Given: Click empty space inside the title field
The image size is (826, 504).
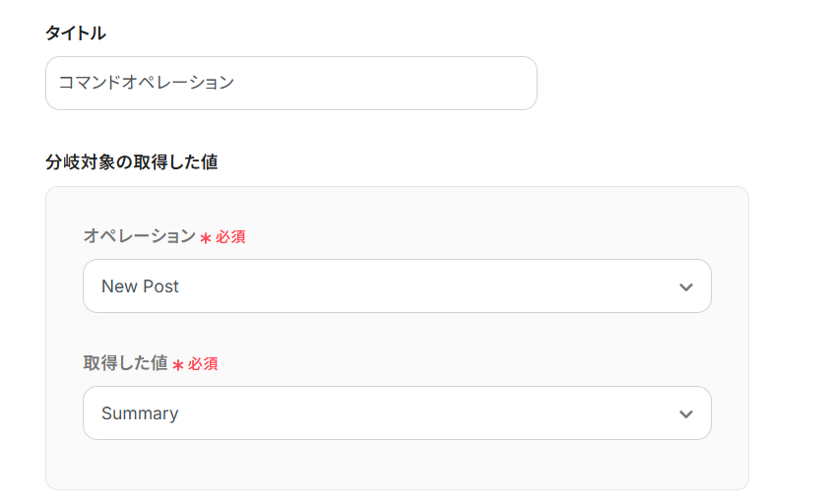Looking at the screenshot, I should 413,83.
